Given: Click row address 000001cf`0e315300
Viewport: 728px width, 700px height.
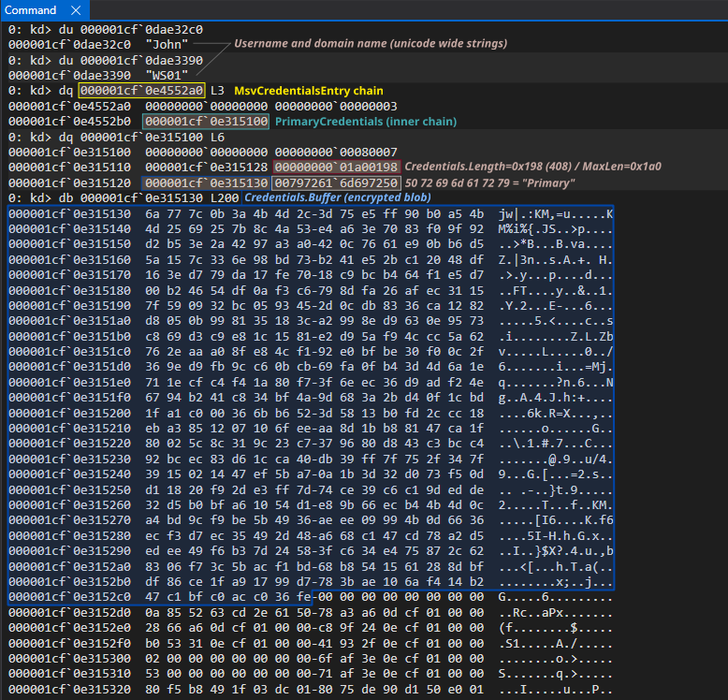Looking at the screenshot, I should [69, 658].
